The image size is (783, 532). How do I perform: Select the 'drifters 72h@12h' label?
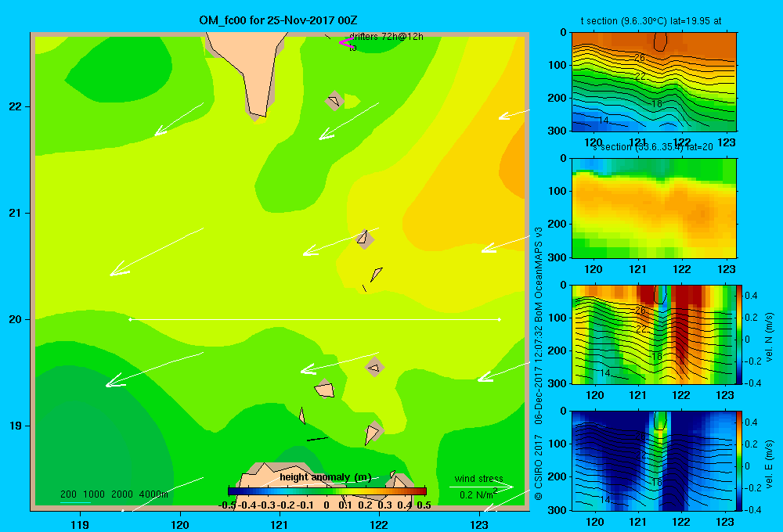pos(386,37)
